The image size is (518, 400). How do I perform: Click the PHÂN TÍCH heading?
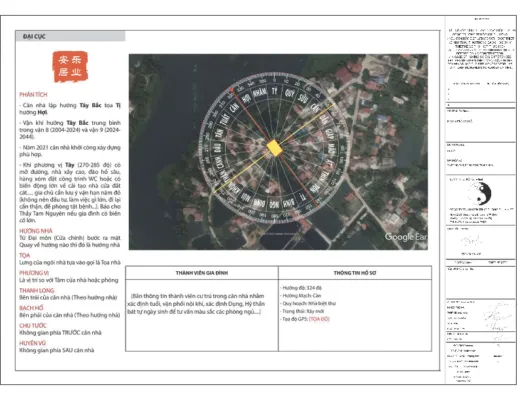click(x=33, y=95)
